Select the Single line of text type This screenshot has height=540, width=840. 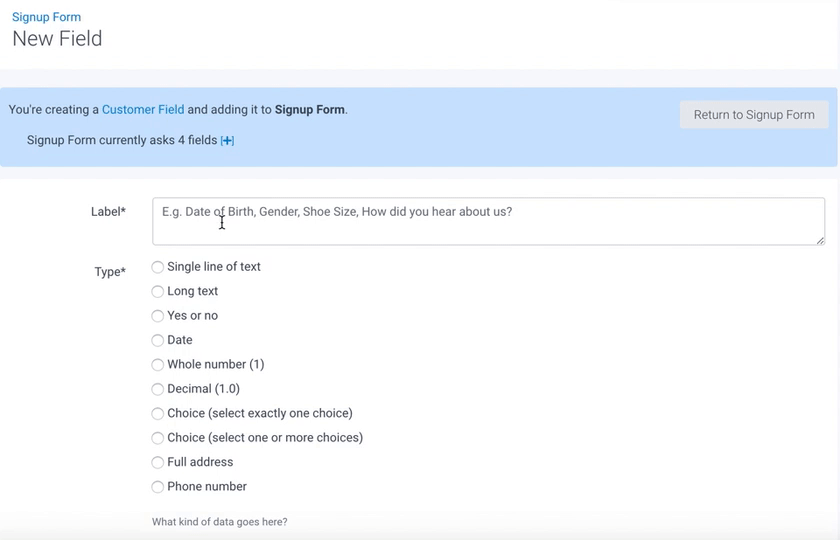coord(158,267)
